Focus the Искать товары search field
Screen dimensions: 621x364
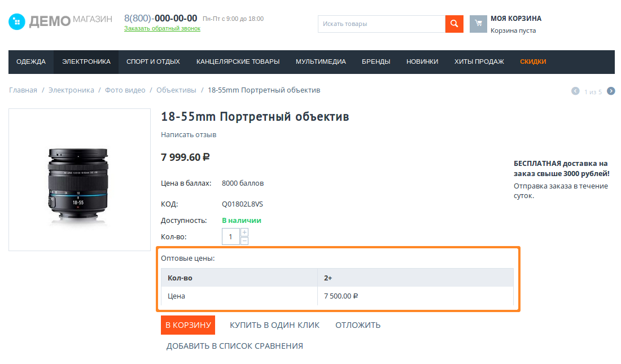(x=381, y=24)
